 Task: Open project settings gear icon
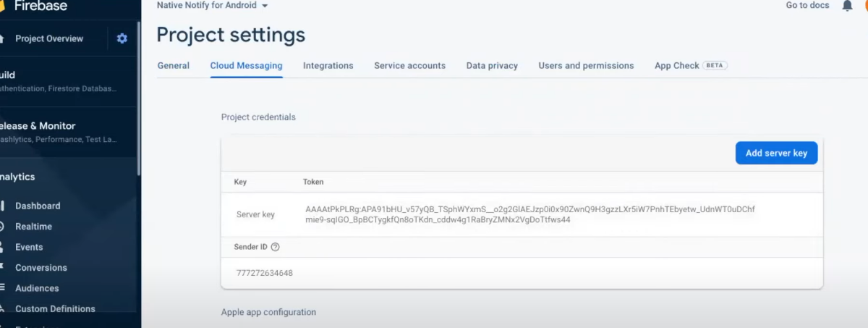click(x=122, y=38)
